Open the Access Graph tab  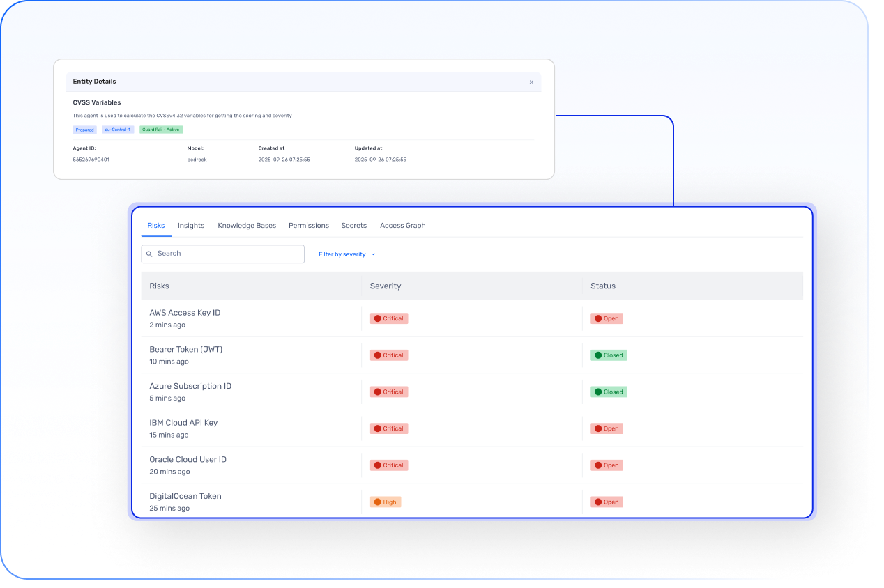point(403,226)
